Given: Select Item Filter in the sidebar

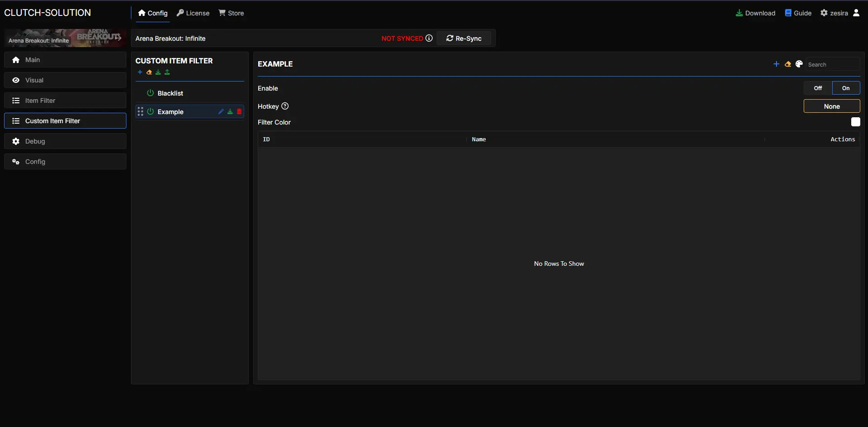Looking at the screenshot, I should [x=65, y=101].
